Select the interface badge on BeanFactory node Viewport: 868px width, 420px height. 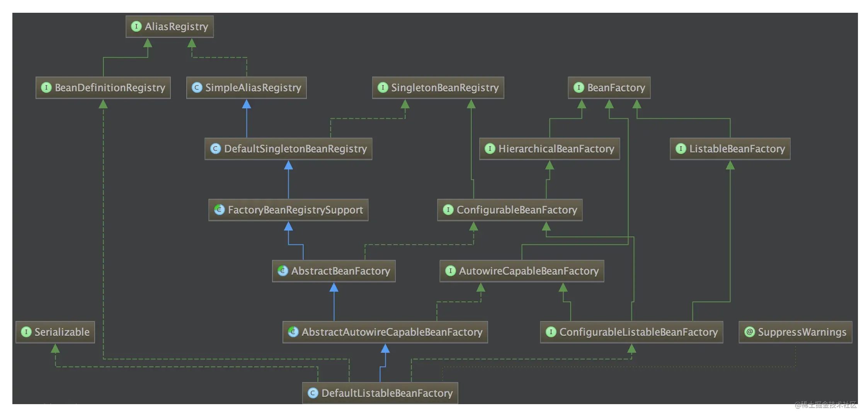578,88
